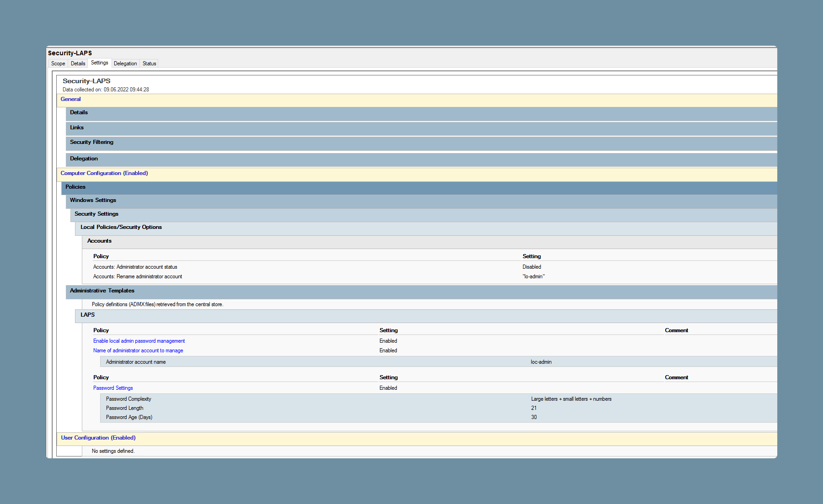
Task: Click the Password Length label
Action: 124,408
